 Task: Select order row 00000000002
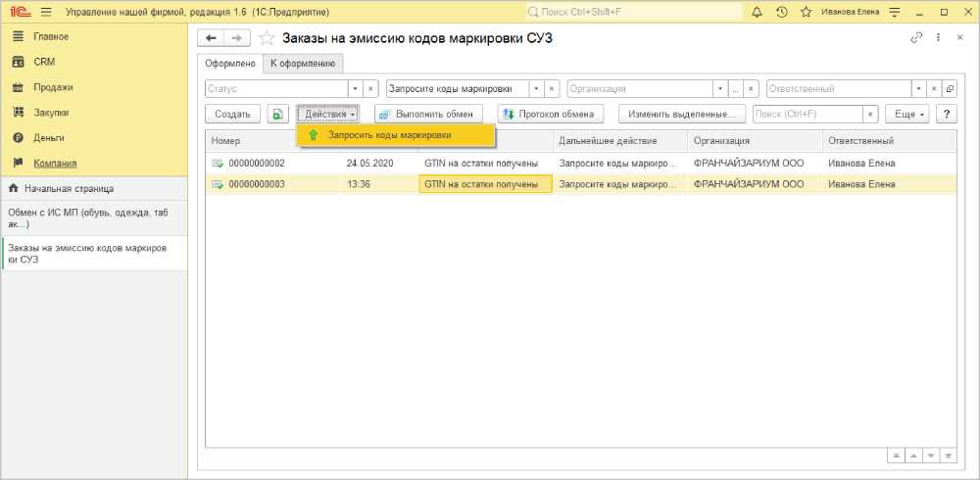pyautogui.click(x=257, y=163)
